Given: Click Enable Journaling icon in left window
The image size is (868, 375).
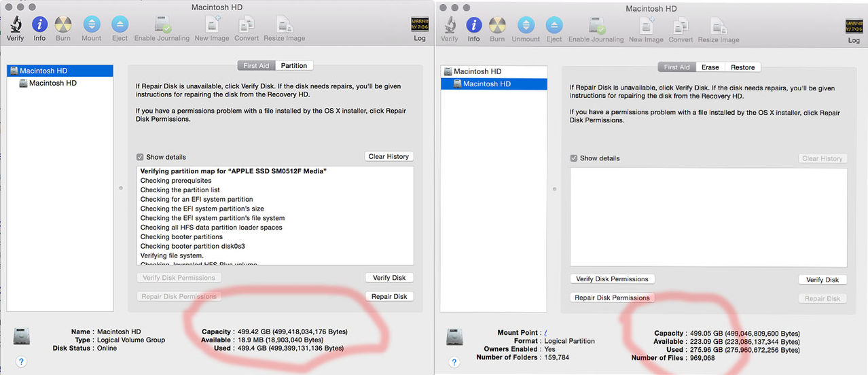Looking at the screenshot, I should 162,24.
